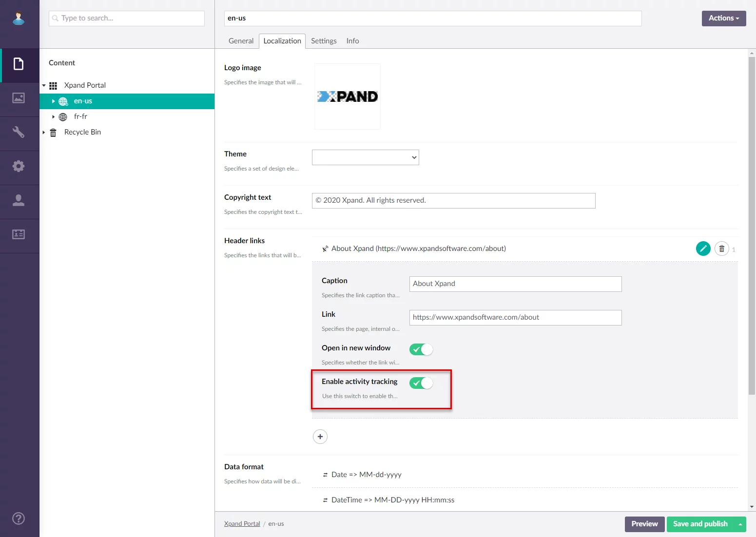Viewport: 756px width, 537px height.
Task: Click the Copyright text input field
Action: pyautogui.click(x=453, y=201)
